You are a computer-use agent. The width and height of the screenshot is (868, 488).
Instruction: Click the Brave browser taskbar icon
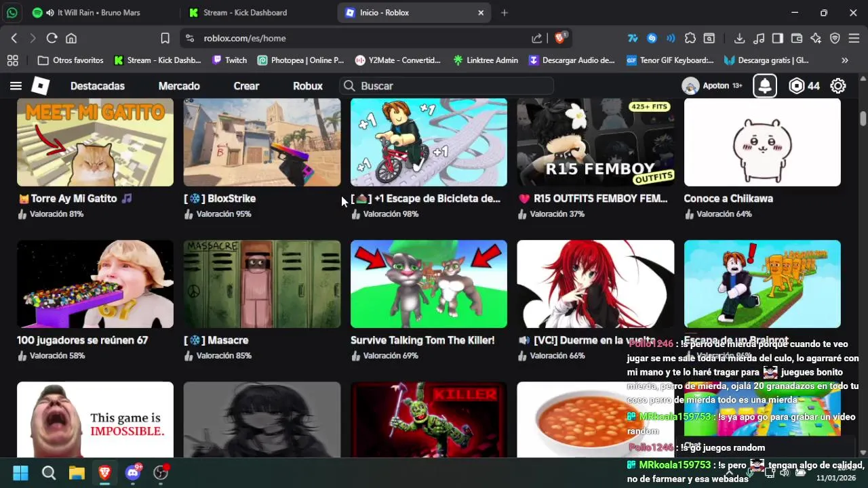[104, 472]
